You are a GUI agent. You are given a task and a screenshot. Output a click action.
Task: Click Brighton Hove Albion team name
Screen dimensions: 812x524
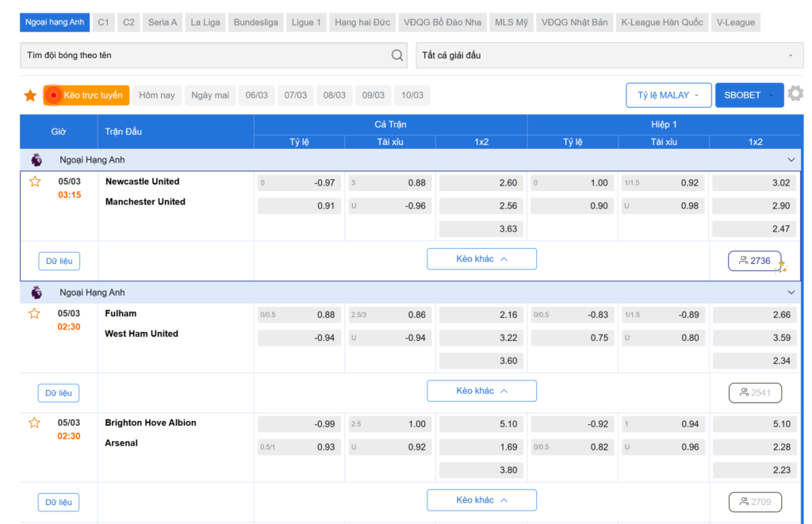[x=151, y=423]
